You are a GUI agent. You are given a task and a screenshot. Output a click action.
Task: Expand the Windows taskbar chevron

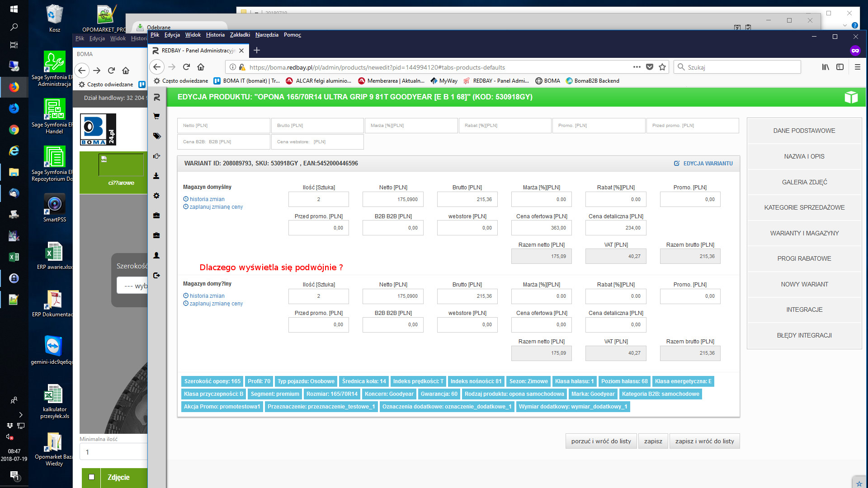pos(20,414)
